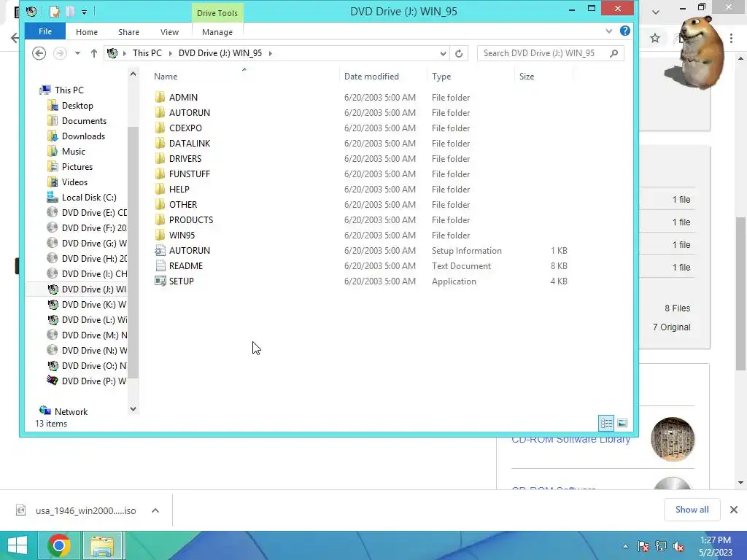Open the View ribbon tab
Viewport: 747px width, 560px height.
click(169, 32)
